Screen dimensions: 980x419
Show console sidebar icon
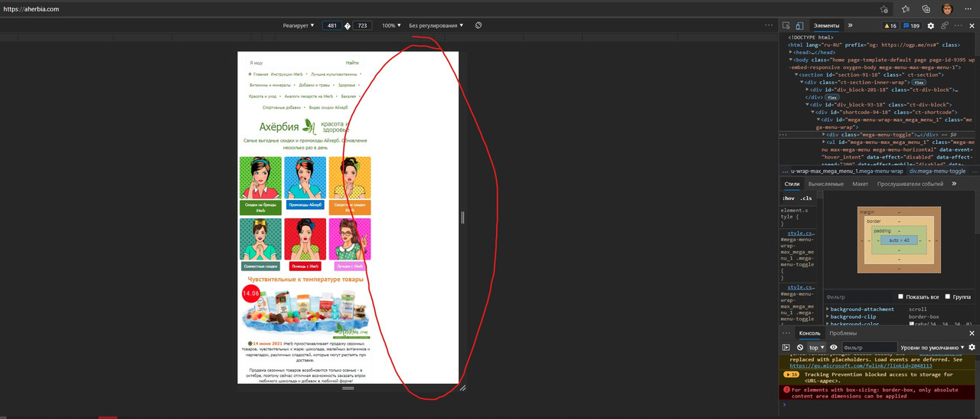(786, 347)
